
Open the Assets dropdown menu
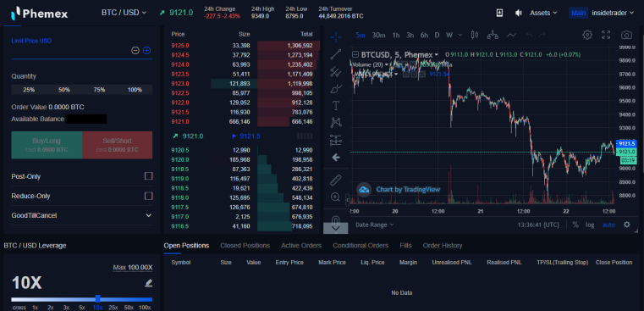point(543,13)
